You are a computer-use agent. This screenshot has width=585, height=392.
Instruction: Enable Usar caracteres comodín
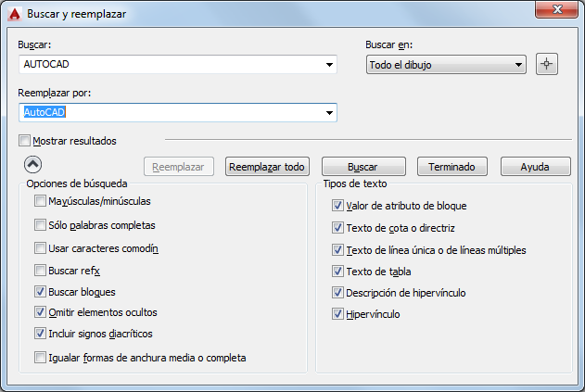tap(40, 248)
